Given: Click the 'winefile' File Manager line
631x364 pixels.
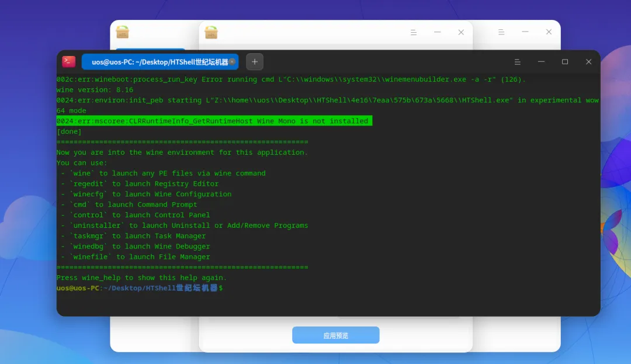Looking at the screenshot, I should click(135, 257).
